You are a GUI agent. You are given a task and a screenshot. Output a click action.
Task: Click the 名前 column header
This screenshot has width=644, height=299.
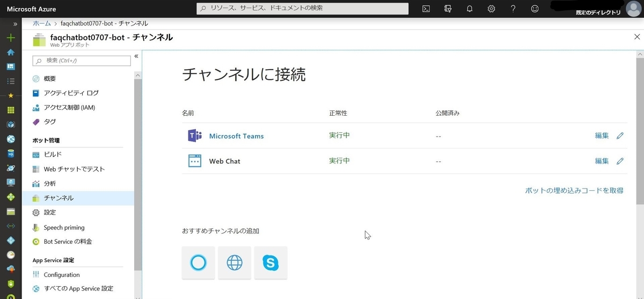pyautogui.click(x=188, y=114)
